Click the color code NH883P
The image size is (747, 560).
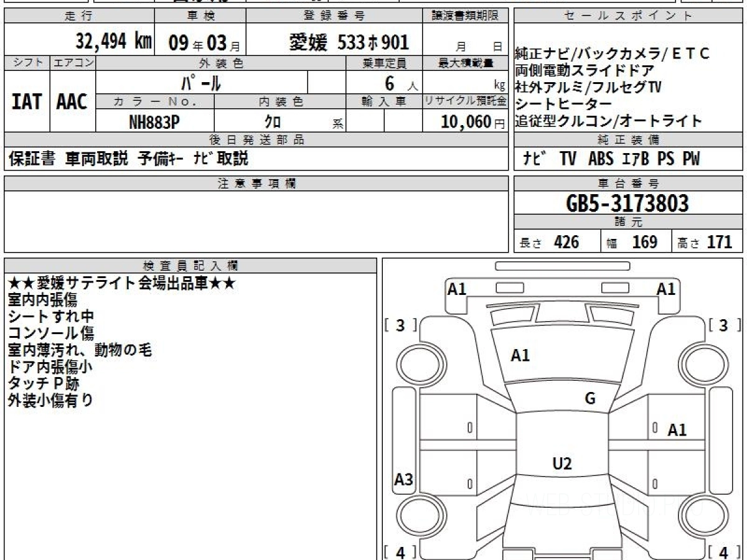(154, 122)
